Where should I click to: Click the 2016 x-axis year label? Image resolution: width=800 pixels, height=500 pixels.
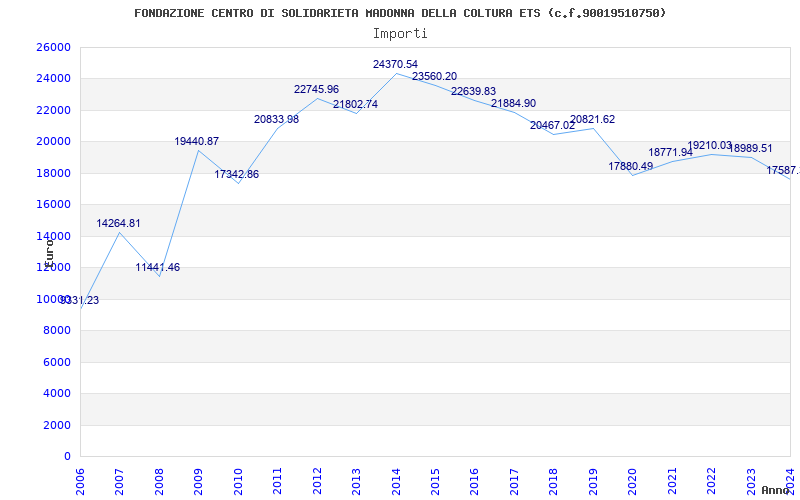474,481
